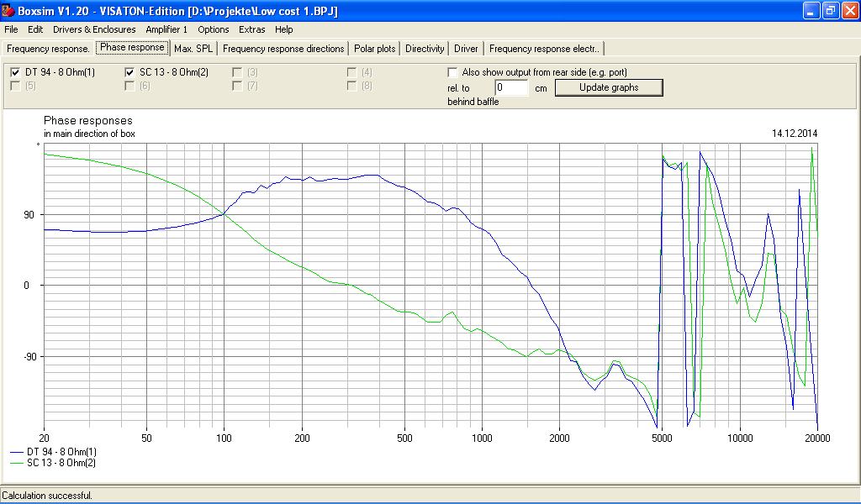
Task: Restore down the Boxsim window
Action: (831, 10)
